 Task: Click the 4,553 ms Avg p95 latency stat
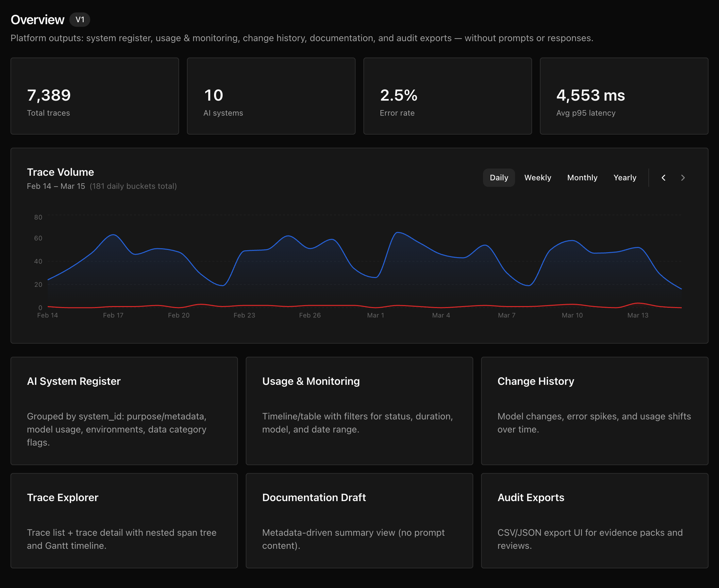[x=624, y=96]
